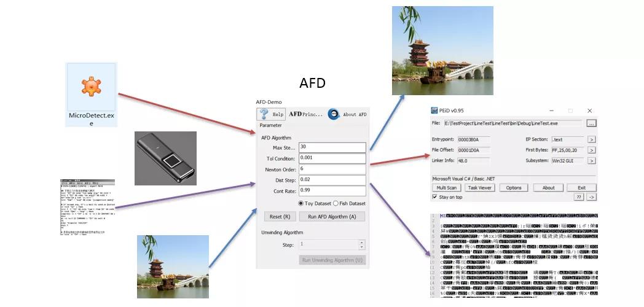Open the AFD Principle toolbar item
Image resolution: width=644 pixels, height=307 pixels.
305,114
